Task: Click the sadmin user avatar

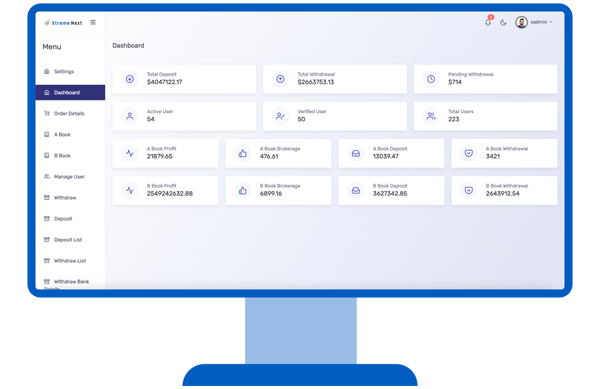Action: point(521,22)
